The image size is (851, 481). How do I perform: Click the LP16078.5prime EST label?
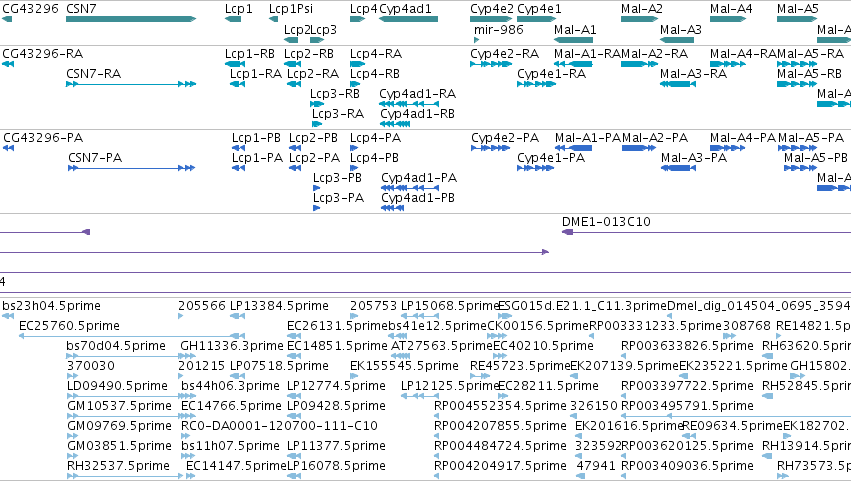click(x=336, y=466)
